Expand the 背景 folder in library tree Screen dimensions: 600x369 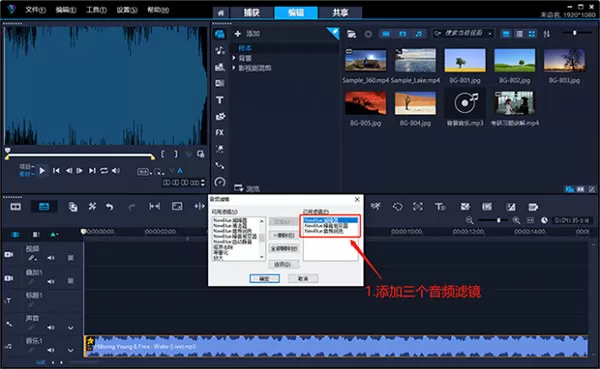pos(234,58)
